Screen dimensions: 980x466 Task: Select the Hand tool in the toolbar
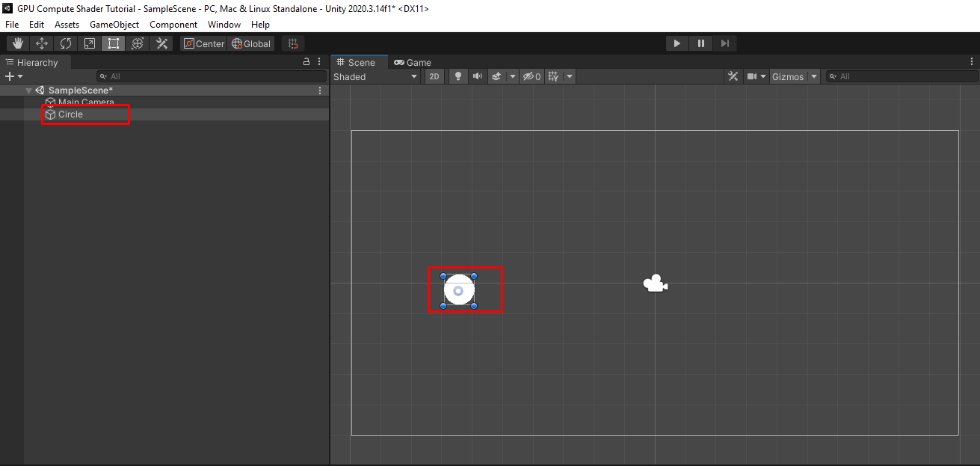18,43
